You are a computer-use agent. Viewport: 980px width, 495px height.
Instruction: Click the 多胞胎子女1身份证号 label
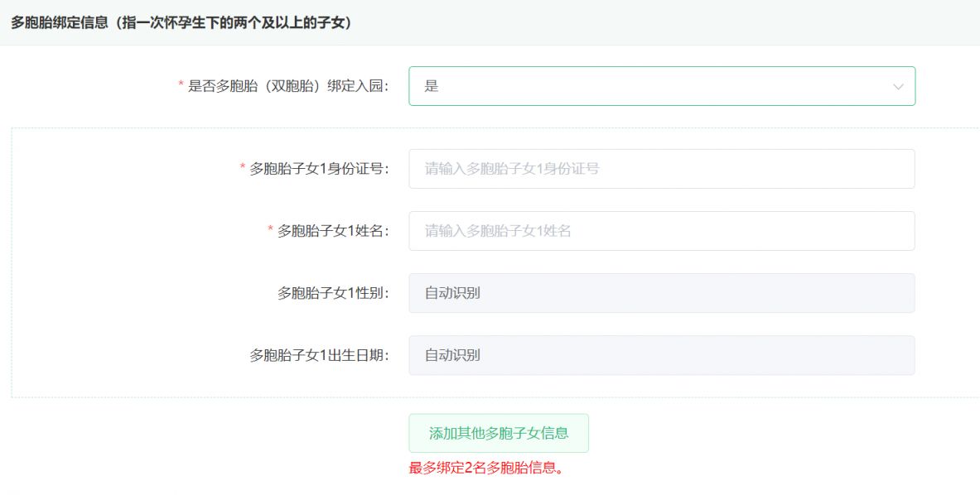click(319, 169)
